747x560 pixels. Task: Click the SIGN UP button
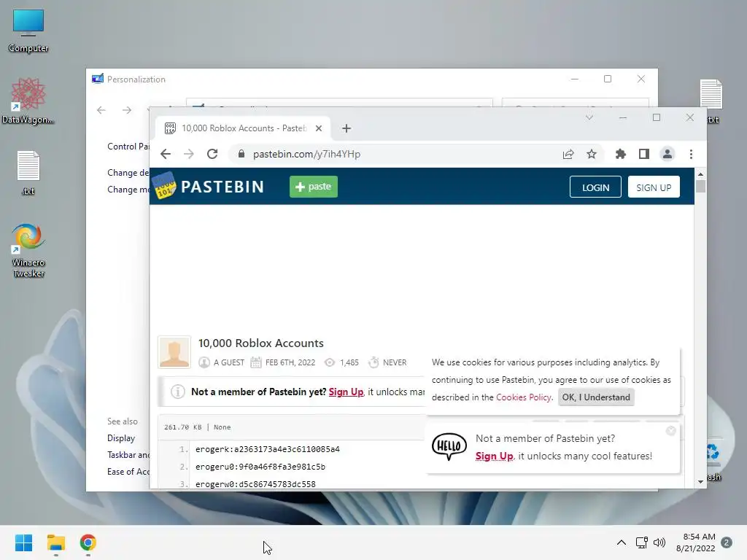(x=654, y=187)
